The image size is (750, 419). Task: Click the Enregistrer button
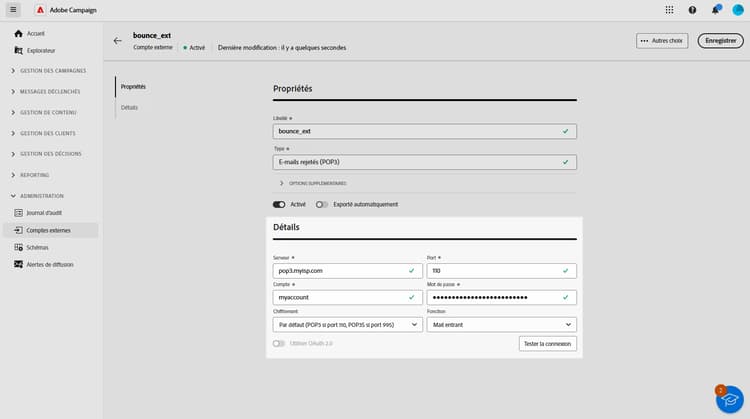pos(720,41)
